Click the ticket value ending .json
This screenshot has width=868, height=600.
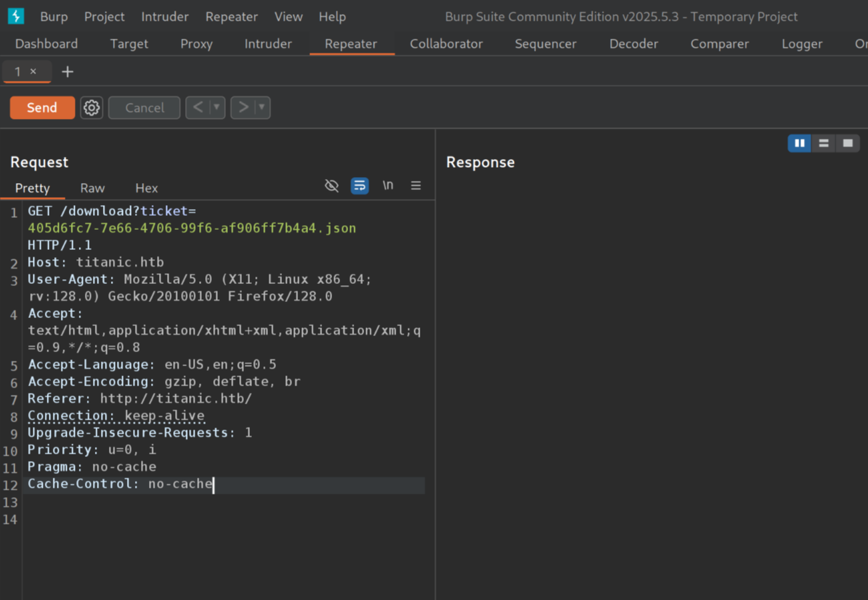[x=192, y=228]
